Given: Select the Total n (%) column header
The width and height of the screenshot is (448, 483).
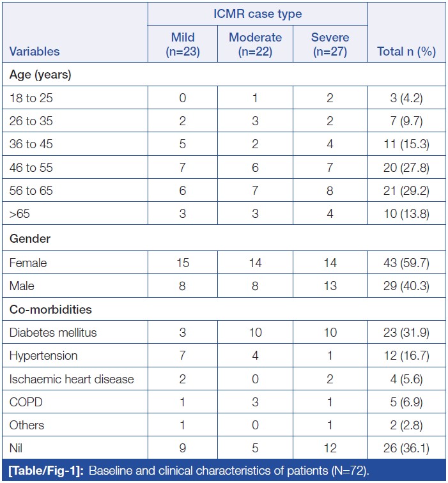Looking at the screenshot, I should (x=406, y=52).
